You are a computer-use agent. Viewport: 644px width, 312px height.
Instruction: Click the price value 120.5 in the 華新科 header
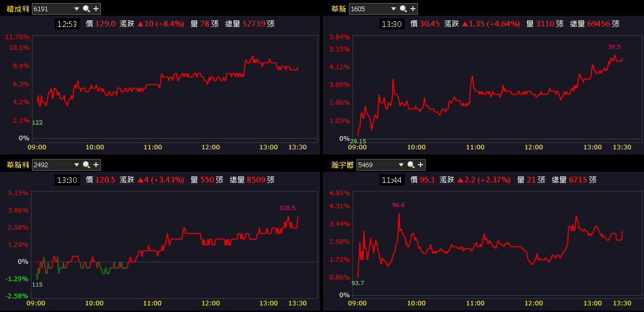(x=106, y=180)
